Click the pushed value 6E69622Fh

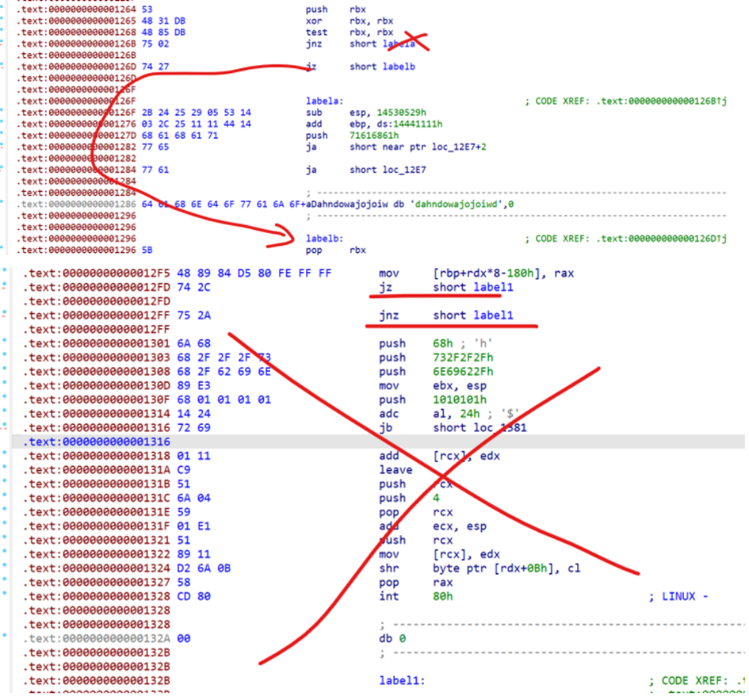click(463, 372)
